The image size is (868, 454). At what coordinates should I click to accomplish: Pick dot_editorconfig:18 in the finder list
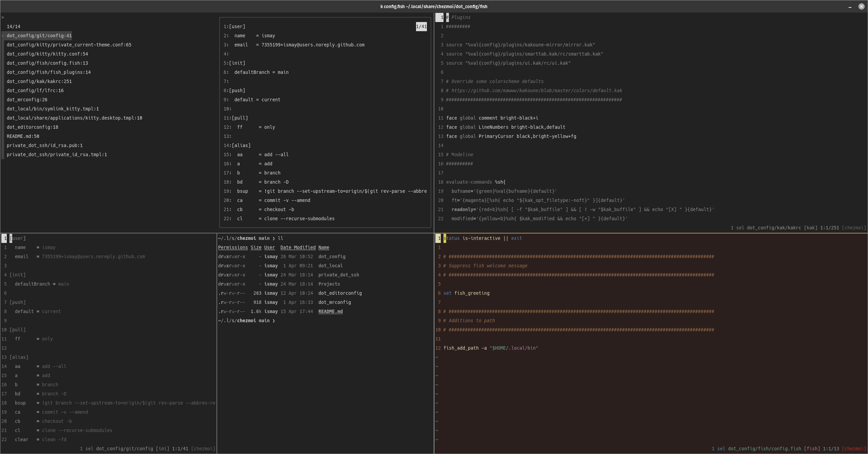click(33, 127)
